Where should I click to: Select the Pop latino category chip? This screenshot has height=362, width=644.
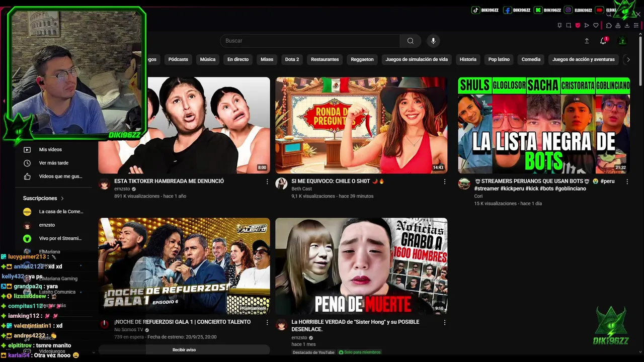coord(499,59)
